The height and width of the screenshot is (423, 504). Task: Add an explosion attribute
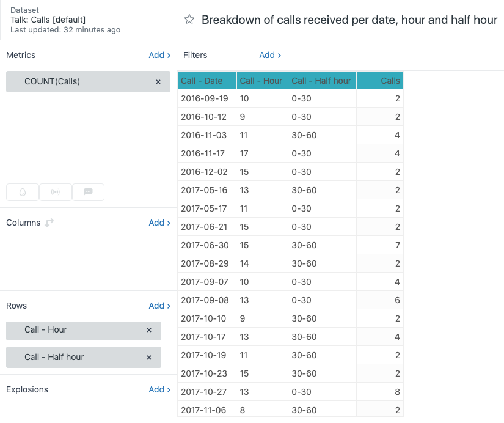[159, 389]
